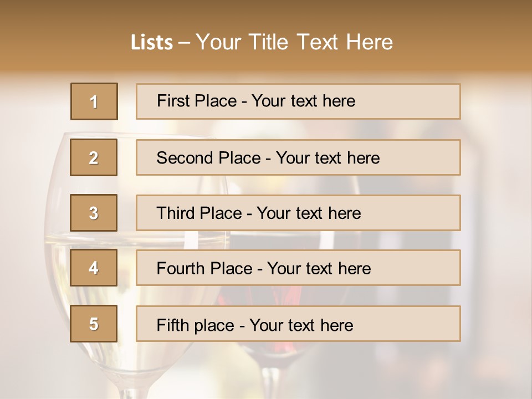
Task: Select the Fifth place text bar
Action: pos(298,324)
